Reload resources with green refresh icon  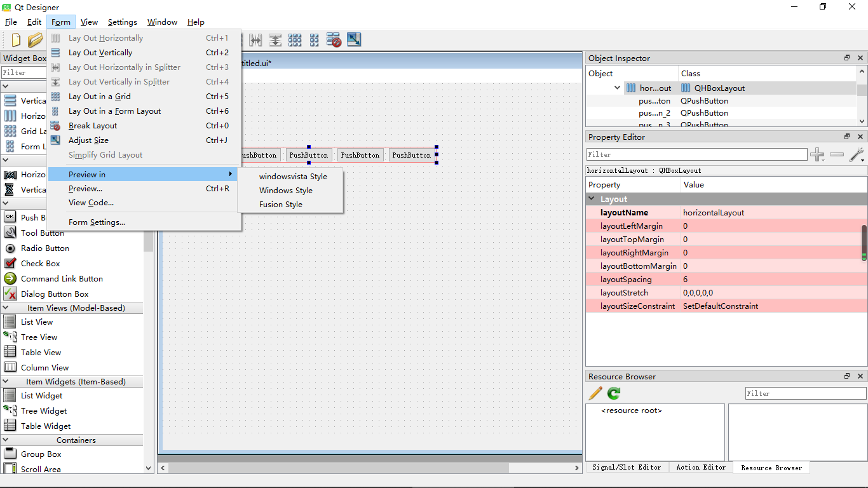coord(613,393)
